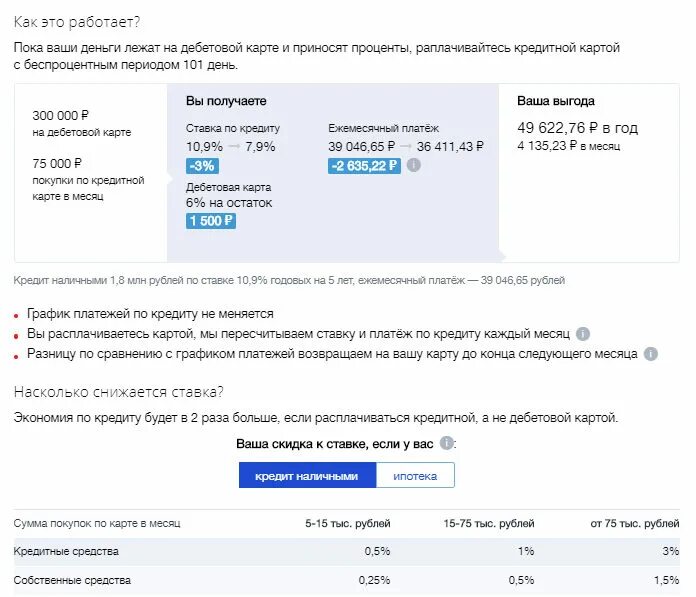Click the -3% rate discount badge

click(202, 166)
